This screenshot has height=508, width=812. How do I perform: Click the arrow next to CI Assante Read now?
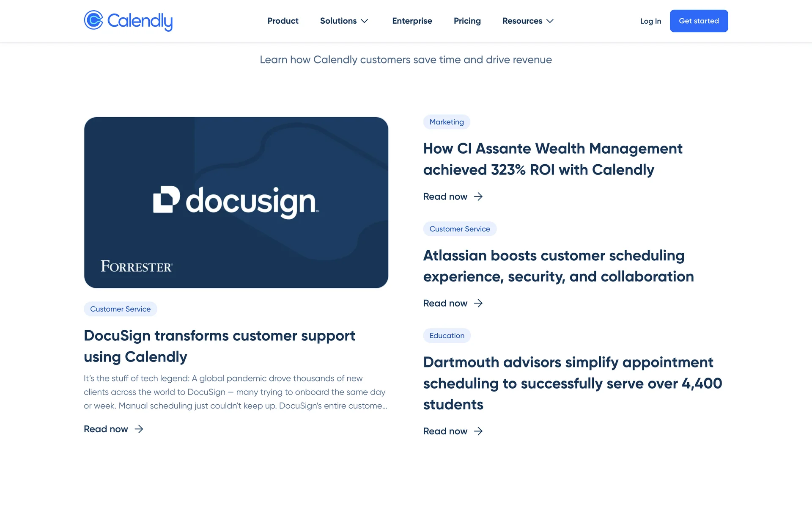(x=478, y=196)
